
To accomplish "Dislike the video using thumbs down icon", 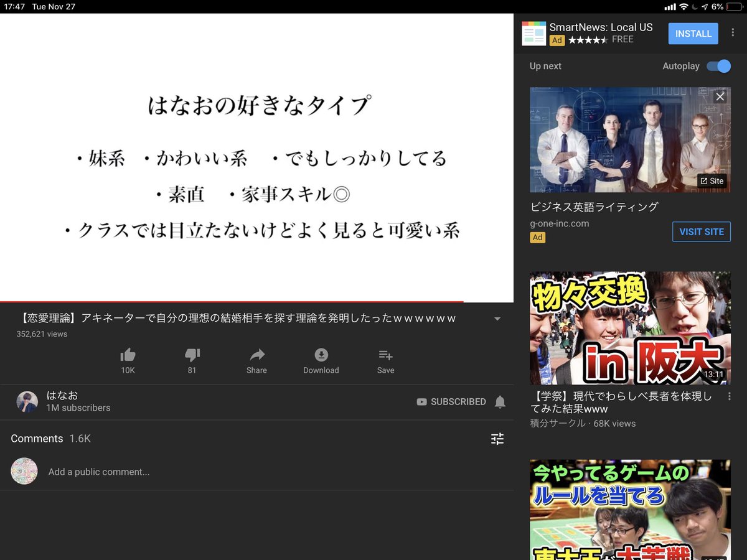I will (192, 355).
